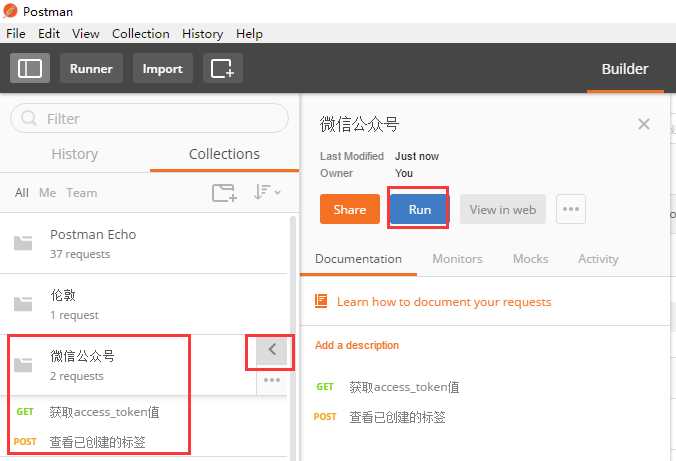The width and height of the screenshot is (676, 461).
Task: Create a new collection folder icon
Action: 224,192
